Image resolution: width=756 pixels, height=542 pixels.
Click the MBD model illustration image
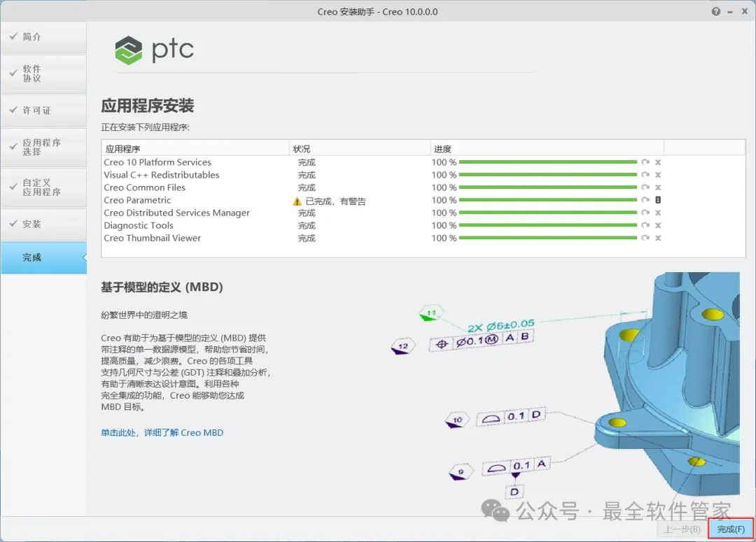click(x=565, y=385)
